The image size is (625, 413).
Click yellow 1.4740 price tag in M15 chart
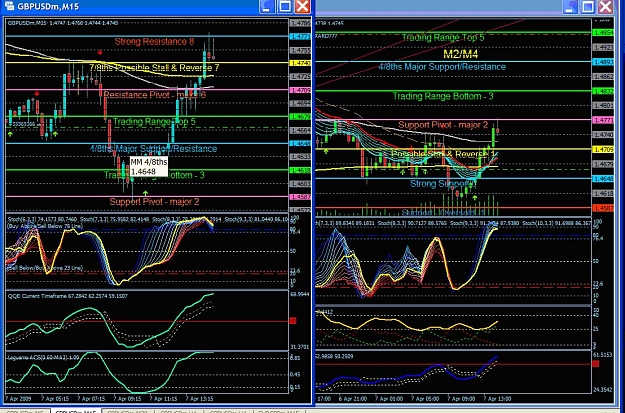coord(300,63)
